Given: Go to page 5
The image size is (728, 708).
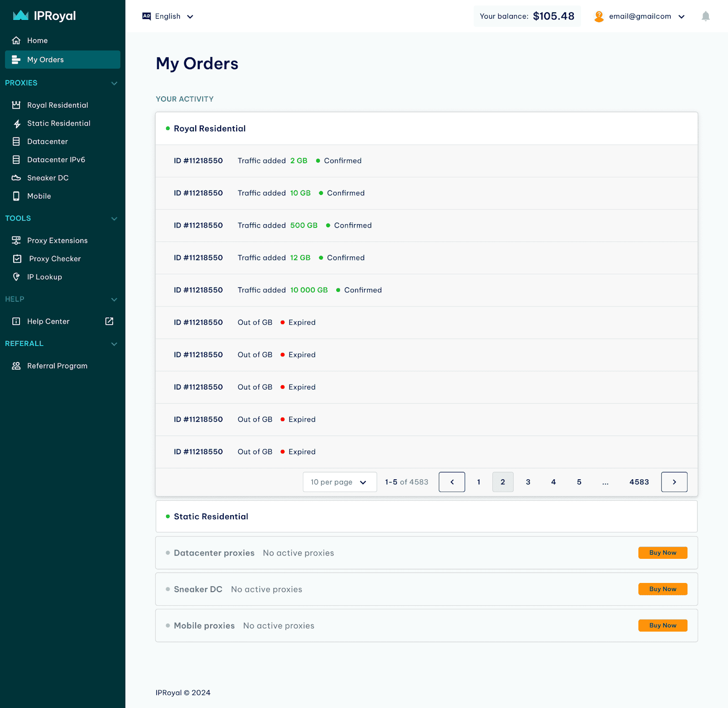Looking at the screenshot, I should (579, 482).
